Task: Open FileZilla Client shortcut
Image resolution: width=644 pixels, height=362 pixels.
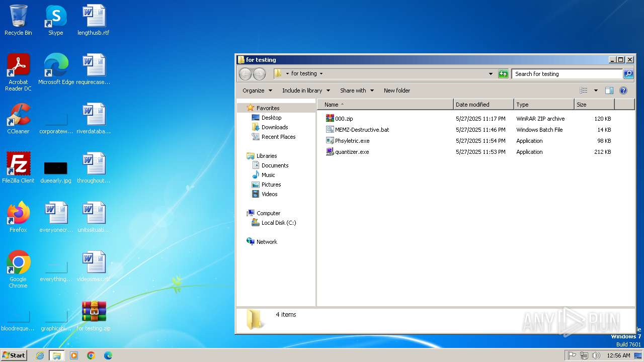Action: 18,168
